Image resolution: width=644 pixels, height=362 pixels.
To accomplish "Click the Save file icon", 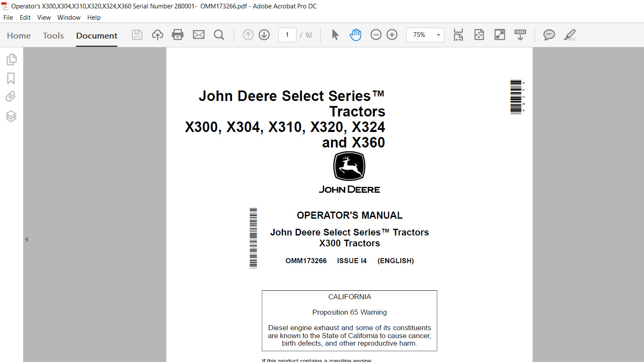I will point(137,35).
